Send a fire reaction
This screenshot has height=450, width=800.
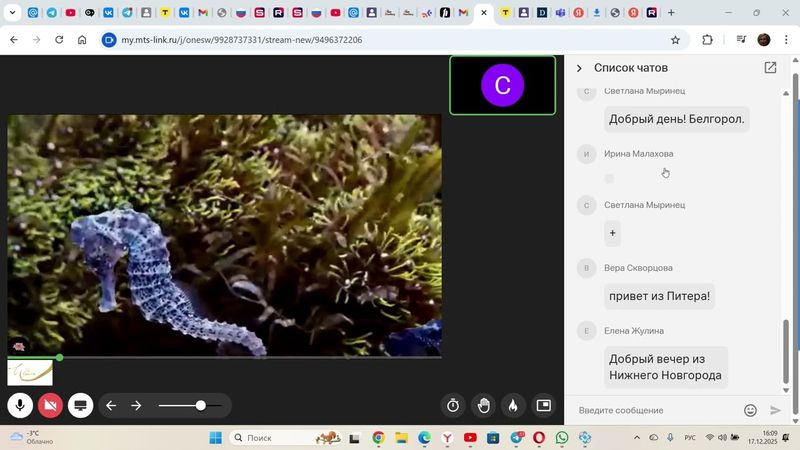tap(513, 405)
